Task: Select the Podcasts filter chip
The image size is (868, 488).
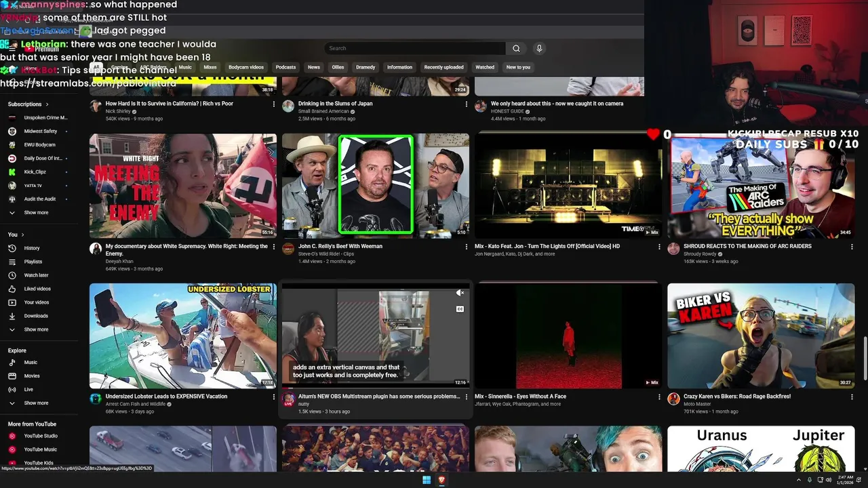Action: [285, 67]
